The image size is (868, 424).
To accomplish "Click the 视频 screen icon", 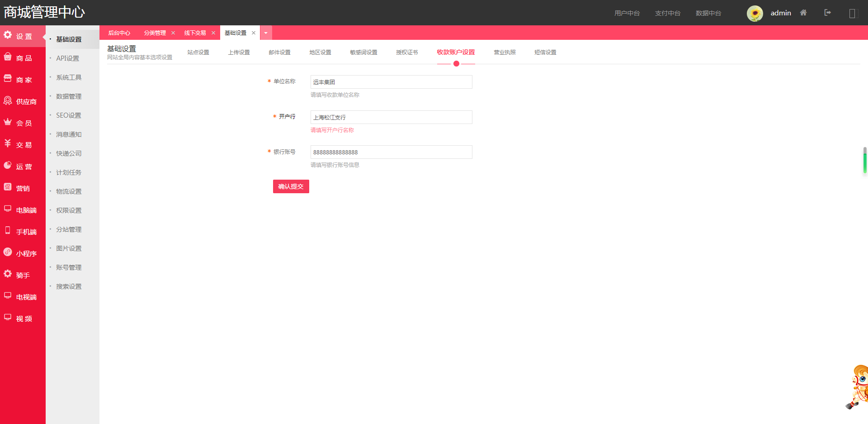I will (x=8, y=317).
